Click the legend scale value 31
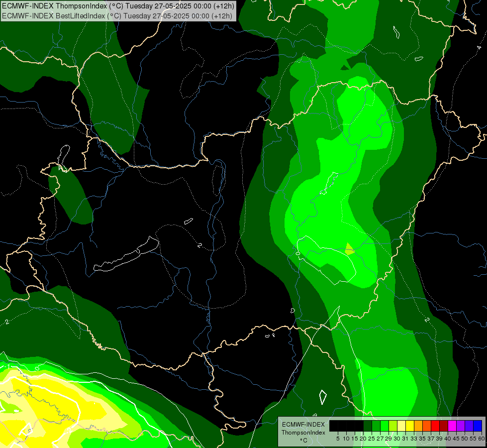The height and width of the screenshot is (448, 487). (x=405, y=439)
